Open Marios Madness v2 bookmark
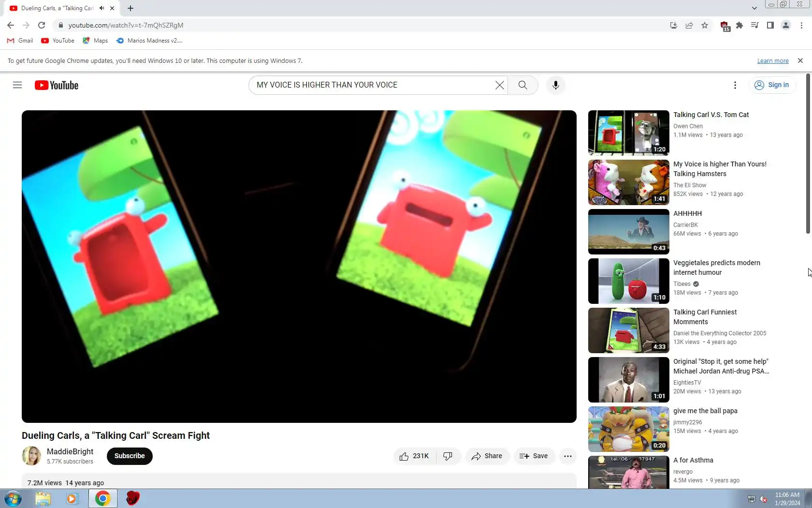Image resolution: width=812 pixels, height=508 pixels. [150, 41]
